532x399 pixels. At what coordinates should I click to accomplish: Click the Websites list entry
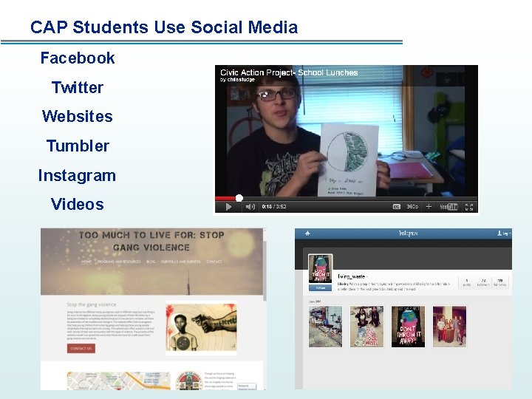click(78, 116)
